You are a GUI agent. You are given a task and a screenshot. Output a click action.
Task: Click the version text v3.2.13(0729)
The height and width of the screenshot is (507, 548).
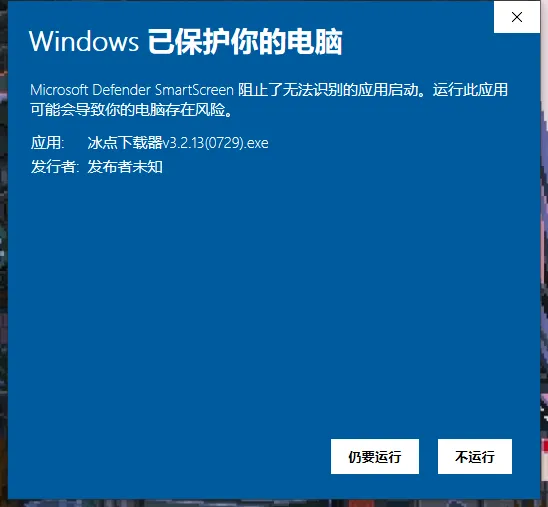click(203, 143)
